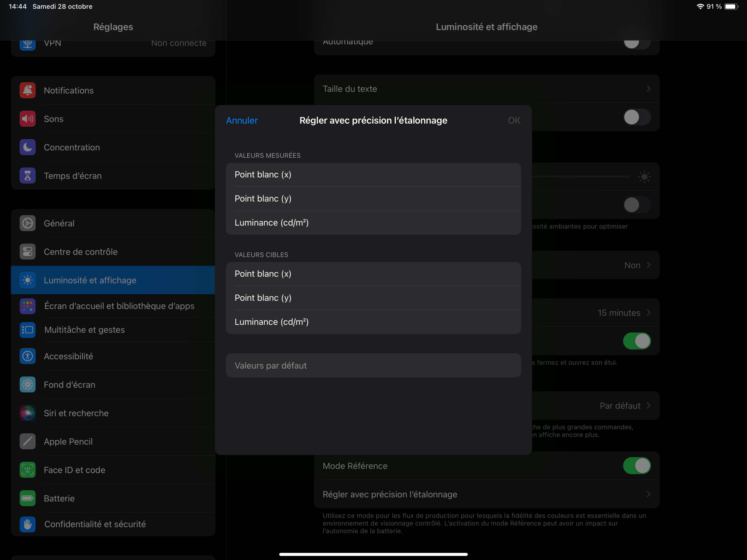
Task: Tap the Siri et recherche icon
Action: point(27,413)
